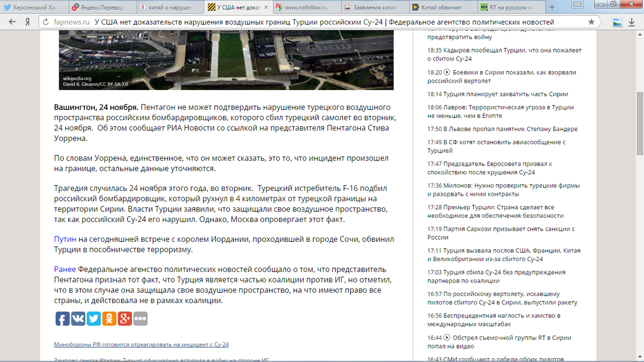Image resolution: width=644 pixels, height=362 pixels.
Task: Share article on Odnoklassniki
Action: pyautogui.click(x=109, y=319)
